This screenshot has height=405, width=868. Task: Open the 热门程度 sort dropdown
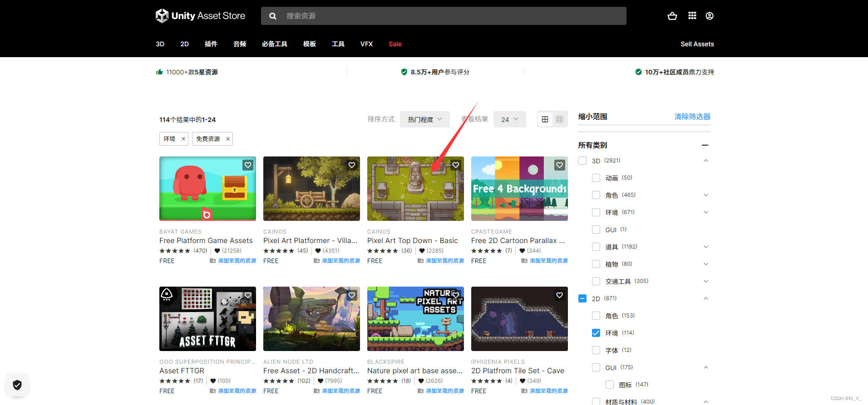(x=425, y=119)
